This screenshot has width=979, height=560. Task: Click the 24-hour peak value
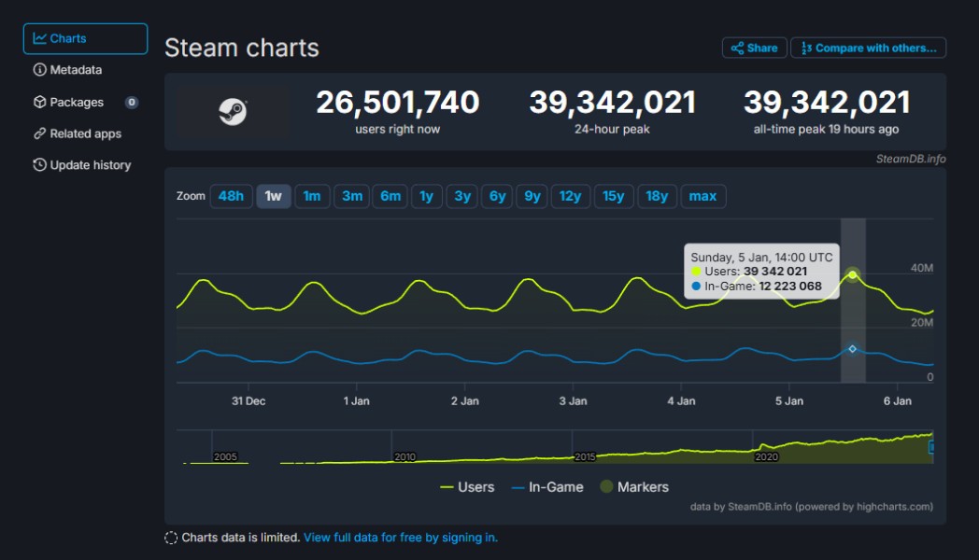(613, 103)
